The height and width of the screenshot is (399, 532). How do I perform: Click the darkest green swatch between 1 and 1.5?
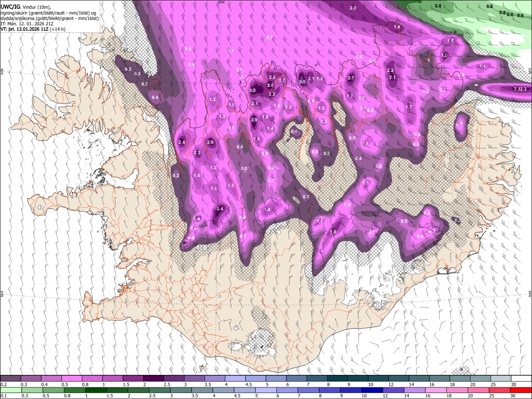coord(96,390)
